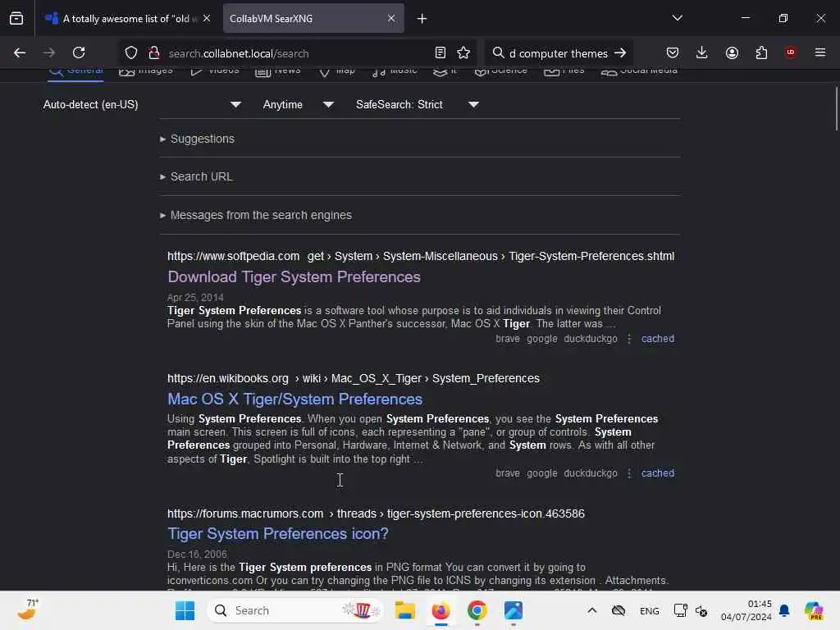Close the CollabVM SearXNG tab

(x=391, y=18)
